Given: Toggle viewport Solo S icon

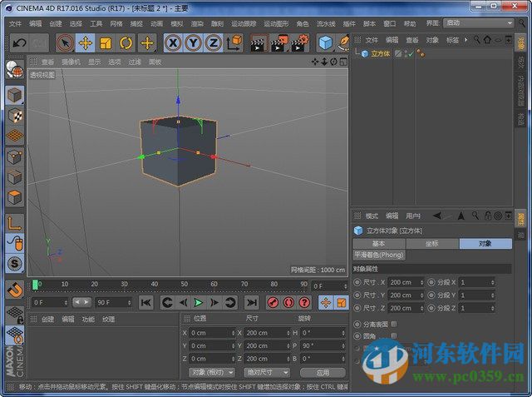Looking at the screenshot, I should pyautogui.click(x=15, y=264).
